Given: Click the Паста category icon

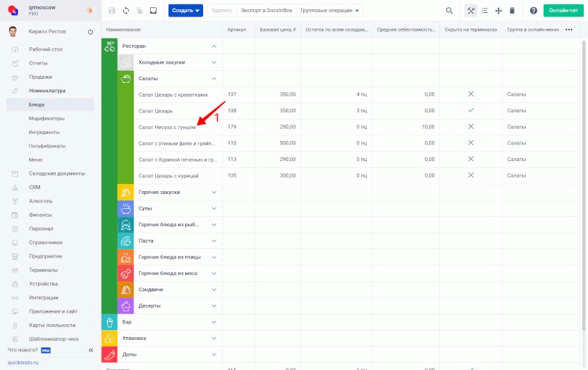Looking at the screenshot, I should pyautogui.click(x=126, y=241).
